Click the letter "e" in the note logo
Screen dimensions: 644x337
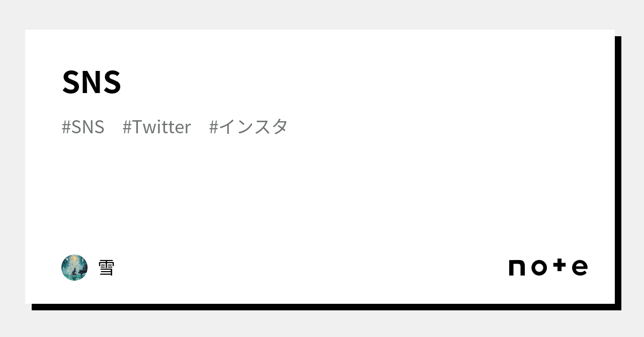[580, 268]
